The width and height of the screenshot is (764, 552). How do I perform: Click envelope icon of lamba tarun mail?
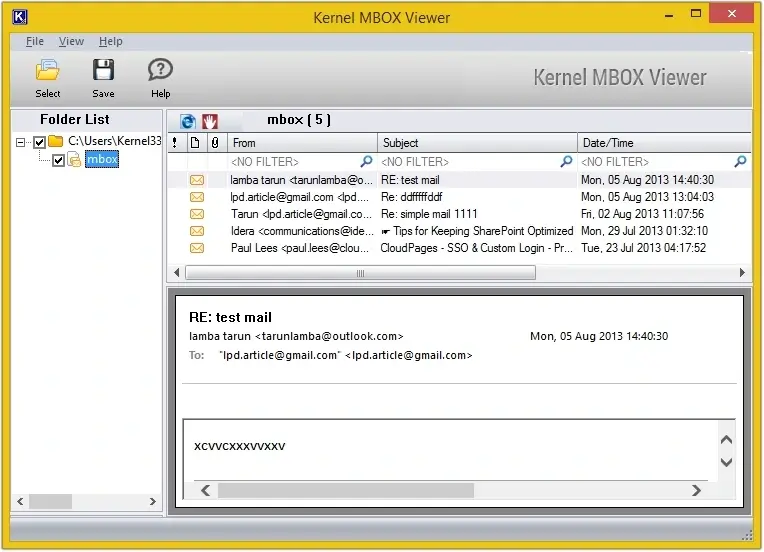(197, 180)
